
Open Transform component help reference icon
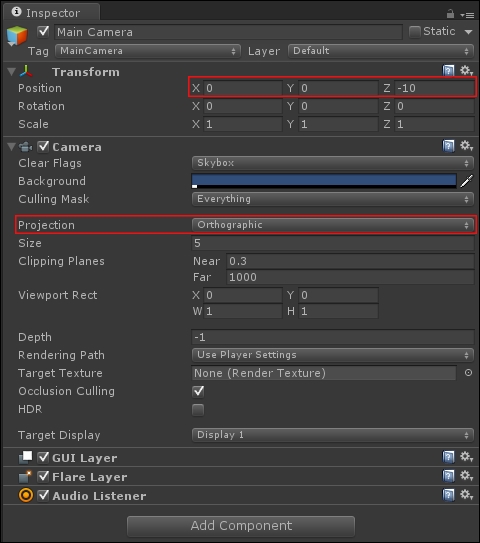[448, 71]
